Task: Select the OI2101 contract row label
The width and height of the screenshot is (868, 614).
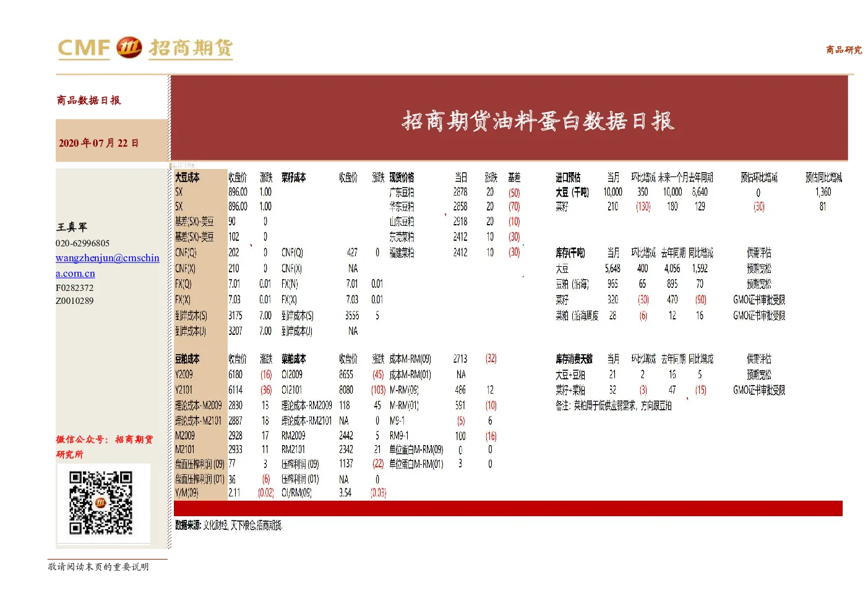Action: [291, 390]
